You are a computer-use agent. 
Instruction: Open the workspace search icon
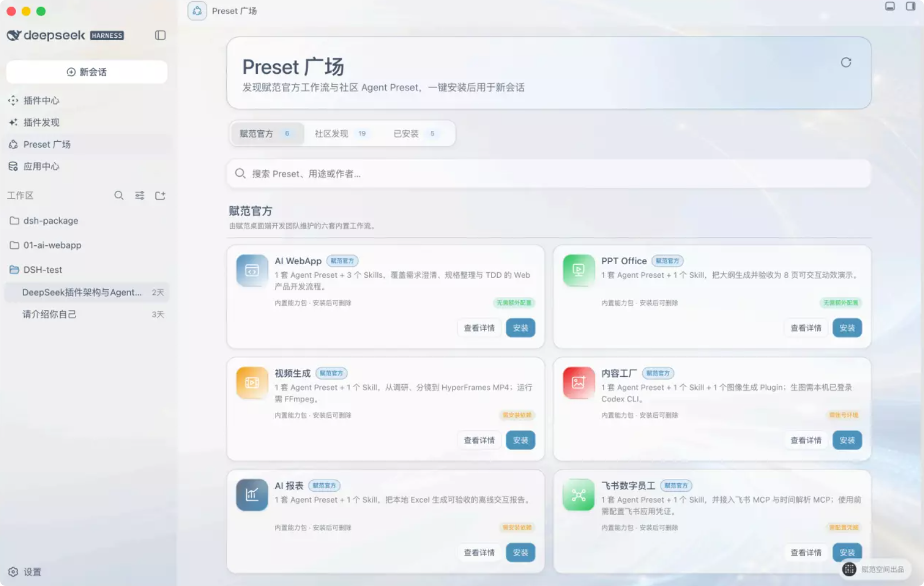point(119,196)
